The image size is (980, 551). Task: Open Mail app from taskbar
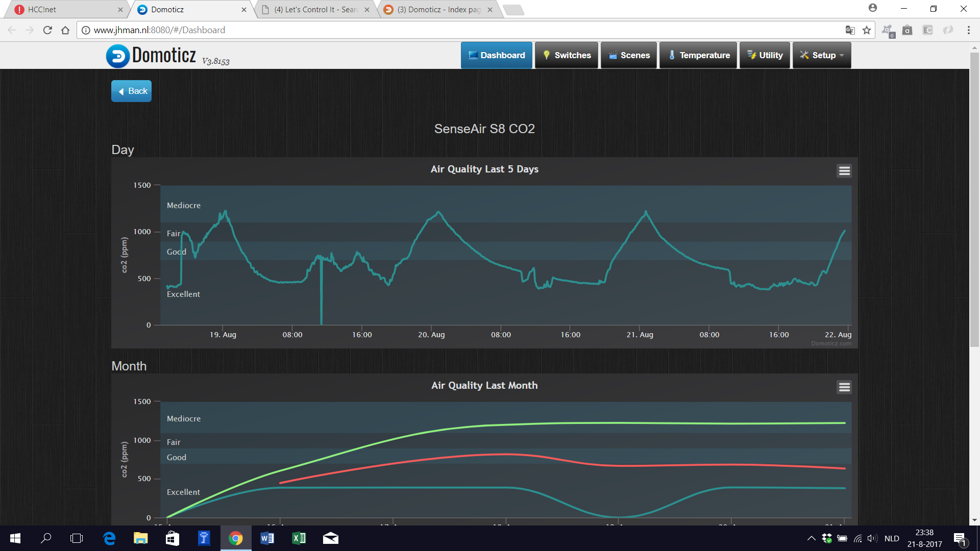pyautogui.click(x=331, y=538)
